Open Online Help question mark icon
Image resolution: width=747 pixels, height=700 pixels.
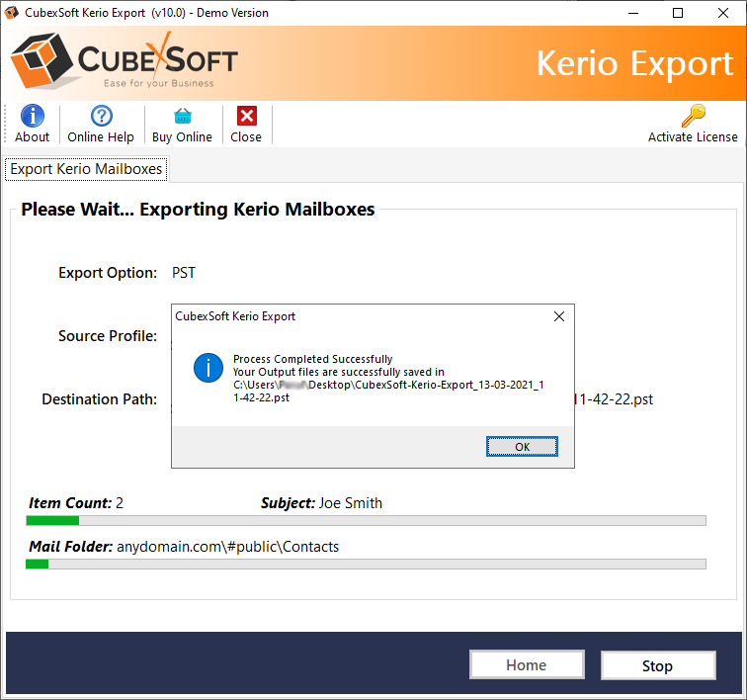(x=101, y=116)
